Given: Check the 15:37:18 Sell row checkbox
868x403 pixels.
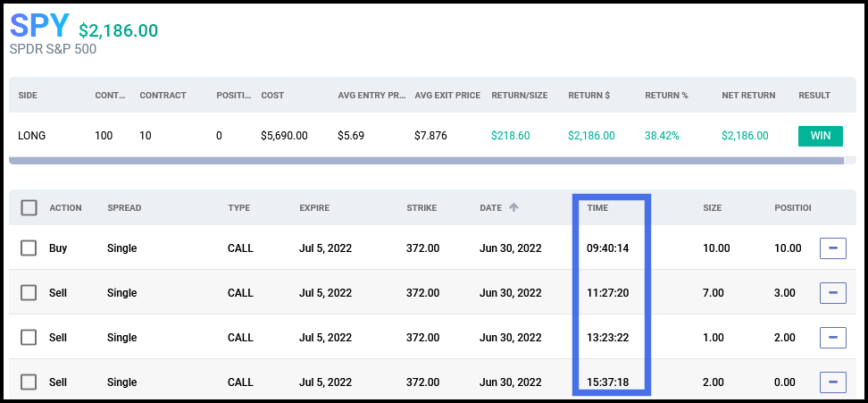Looking at the screenshot, I should pos(29,382).
